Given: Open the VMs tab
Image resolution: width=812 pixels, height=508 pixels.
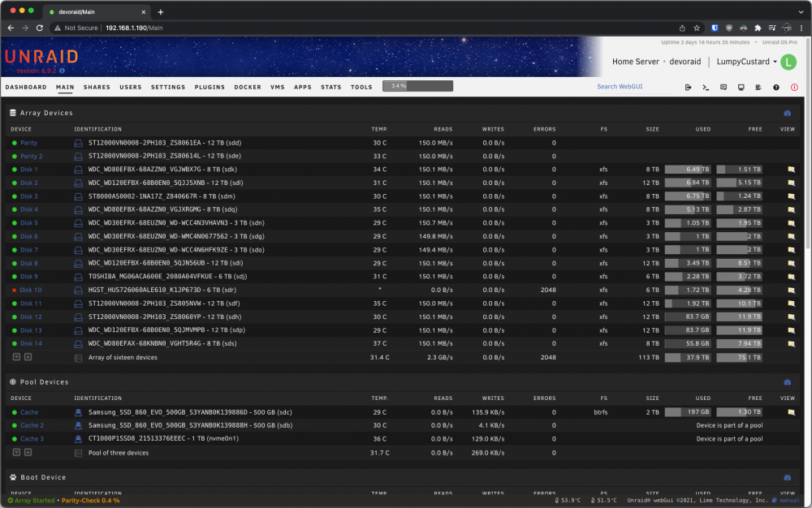Looking at the screenshot, I should (278, 88).
